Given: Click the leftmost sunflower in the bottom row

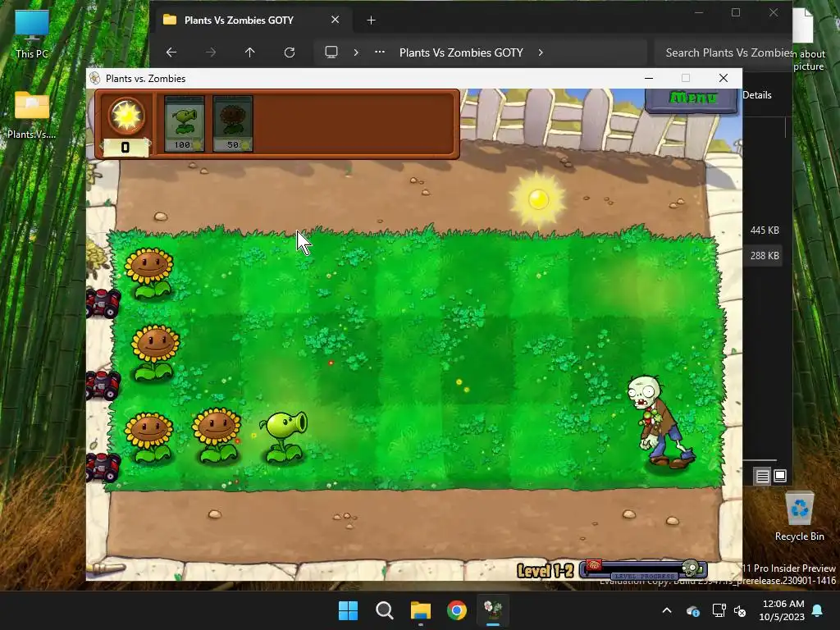Looking at the screenshot, I should (149, 437).
